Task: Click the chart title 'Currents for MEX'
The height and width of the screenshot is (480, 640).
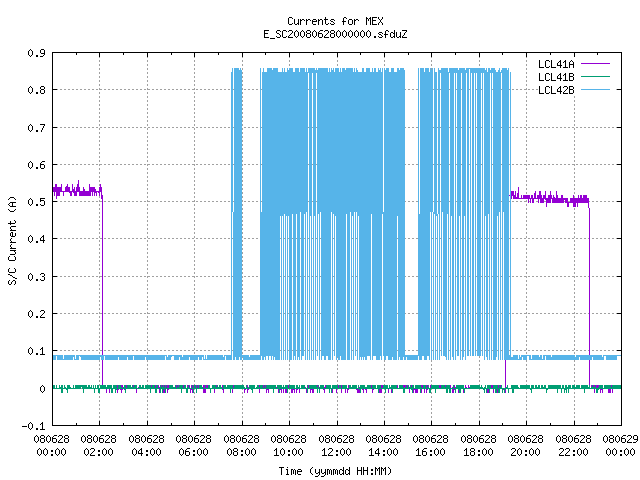Action: click(335, 21)
